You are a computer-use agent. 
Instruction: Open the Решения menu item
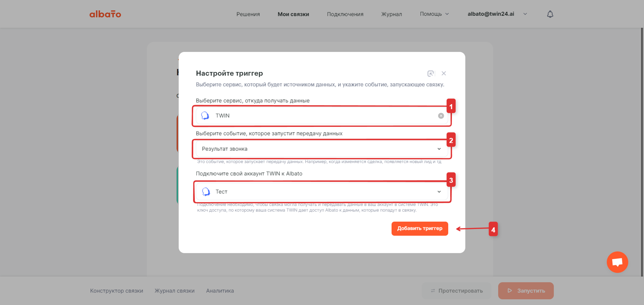(248, 14)
